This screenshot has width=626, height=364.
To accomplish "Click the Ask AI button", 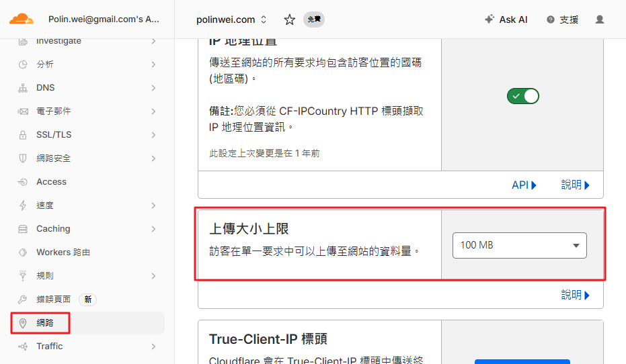I will pos(506,19).
